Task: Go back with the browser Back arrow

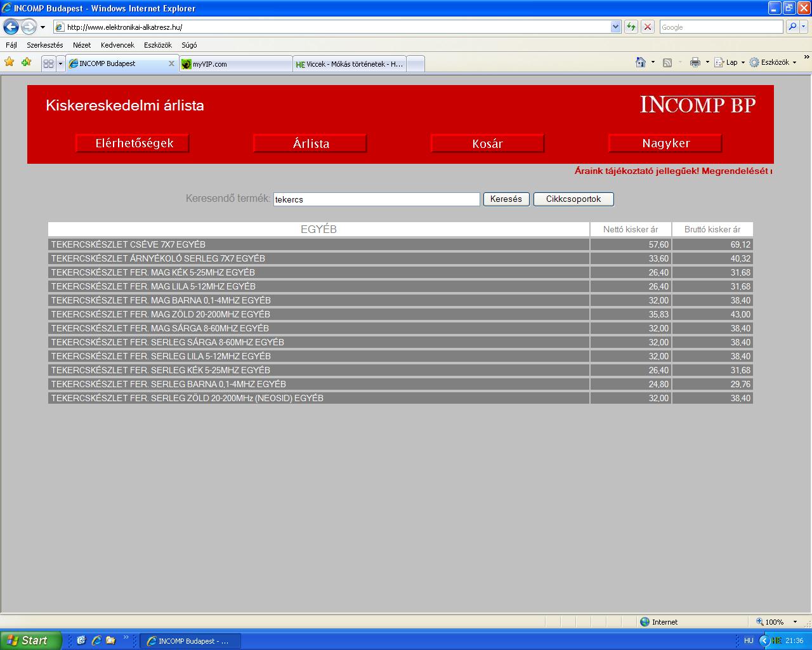Action: pyautogui.click(x=11, y=27)
